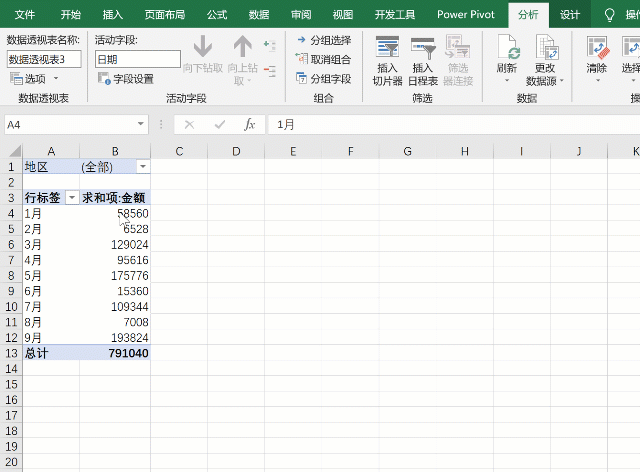This screenshot has width=640, height=472.
Task: Click 取消组合 ungroup
Action: click(x=323, y=60)
